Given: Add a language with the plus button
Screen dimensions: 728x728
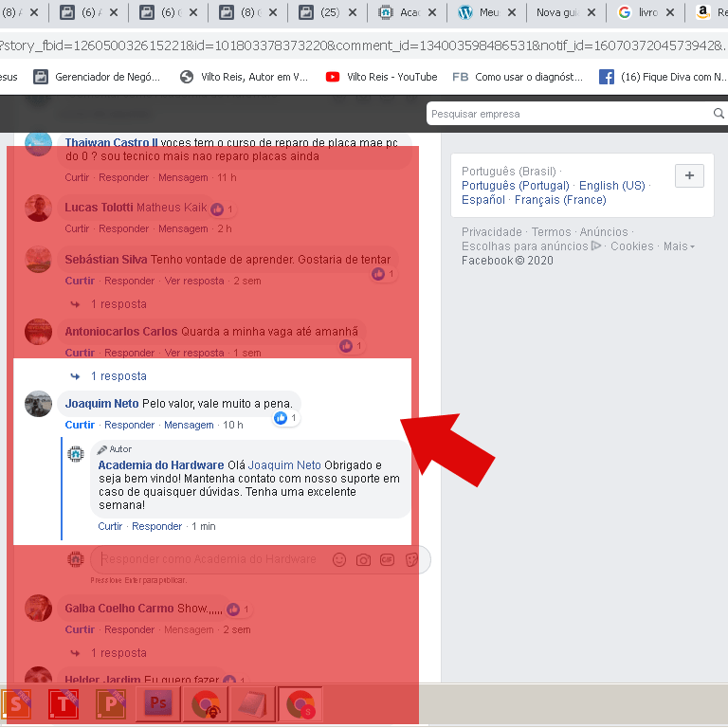Looking at the screenshot, I should (689, 175).
